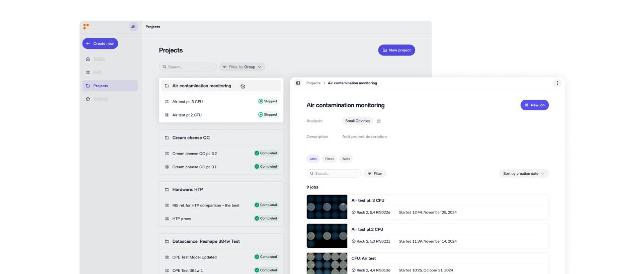Click Rack 2, 4,4 RIS0136 location
This screenshot has height=274, width=644.
coord(371,270)
